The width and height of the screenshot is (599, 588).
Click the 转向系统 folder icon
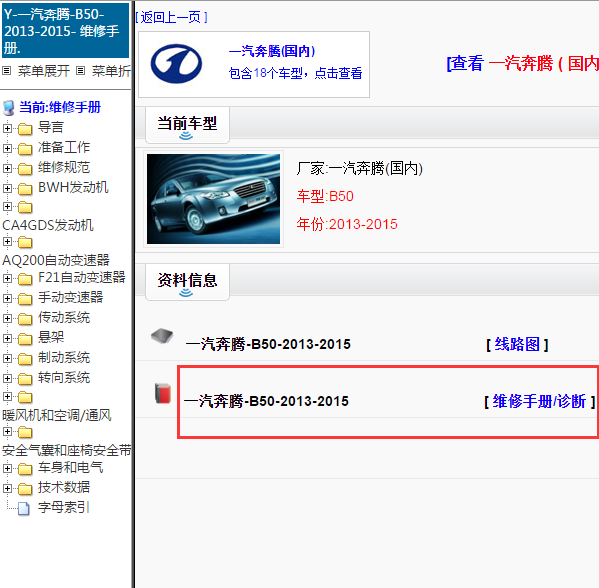[x=25, y=379]
